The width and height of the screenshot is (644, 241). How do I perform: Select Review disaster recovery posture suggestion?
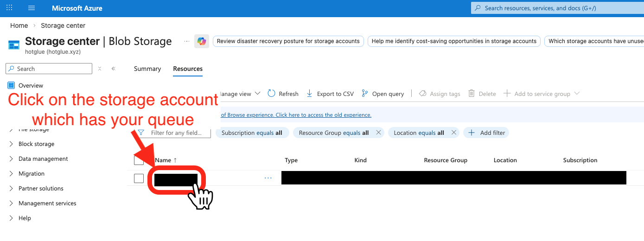(x=288, y=41)
